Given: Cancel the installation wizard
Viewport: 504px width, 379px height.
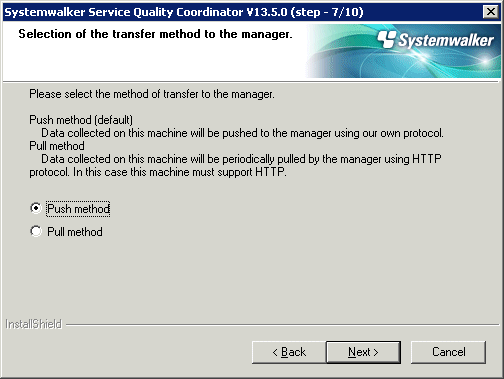Looking at the screenshot, I should pos(448,352).
